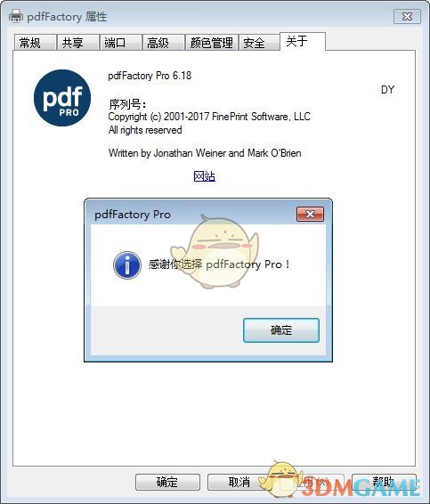Open the 网站 hyperlink
430x504 pixels.
coord(205,176)
